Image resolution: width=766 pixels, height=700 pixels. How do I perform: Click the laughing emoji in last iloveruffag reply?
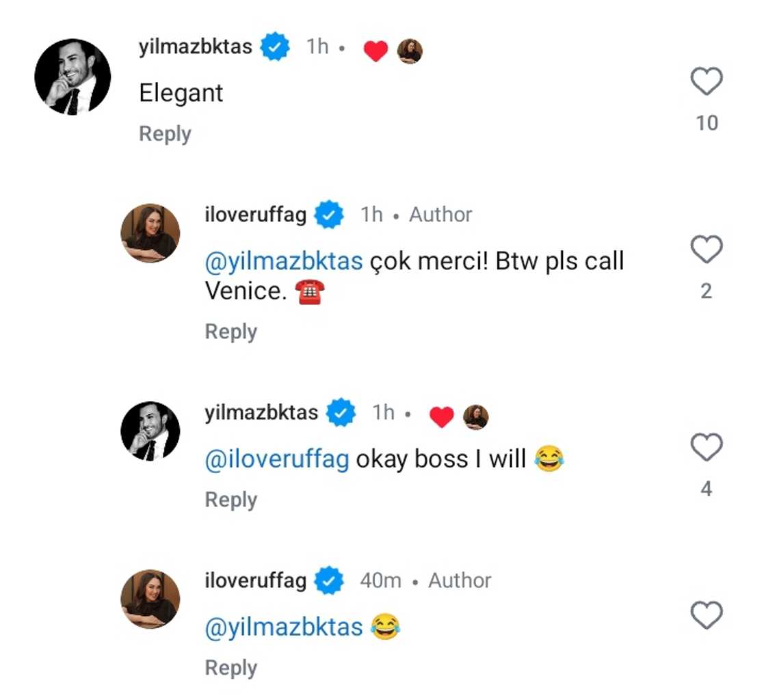pyautogui.click(x=387, y=627)
